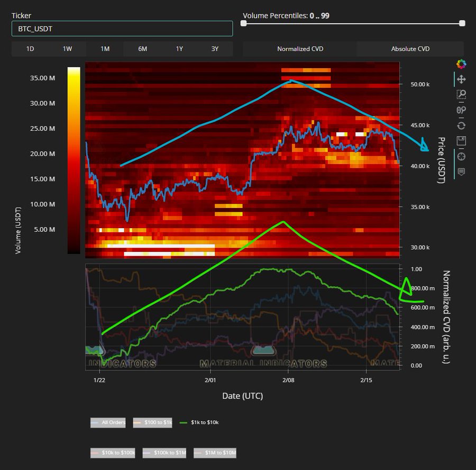
Task: Toggle the Crosshair tool
Action: point(461,157)
